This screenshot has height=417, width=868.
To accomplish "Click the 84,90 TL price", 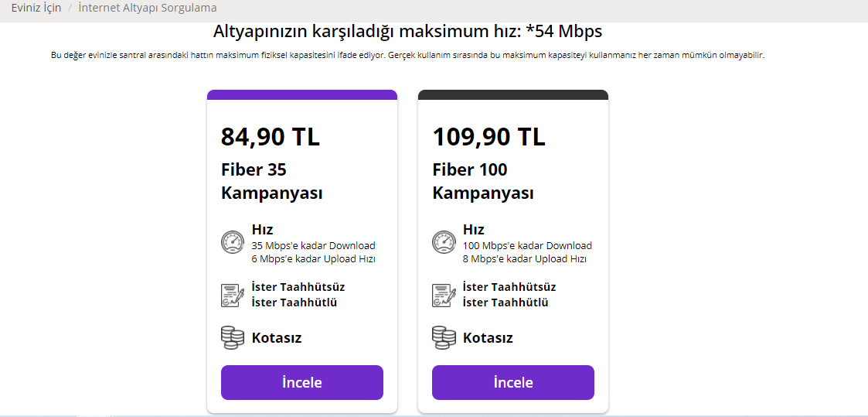I will tap(271, 137).
